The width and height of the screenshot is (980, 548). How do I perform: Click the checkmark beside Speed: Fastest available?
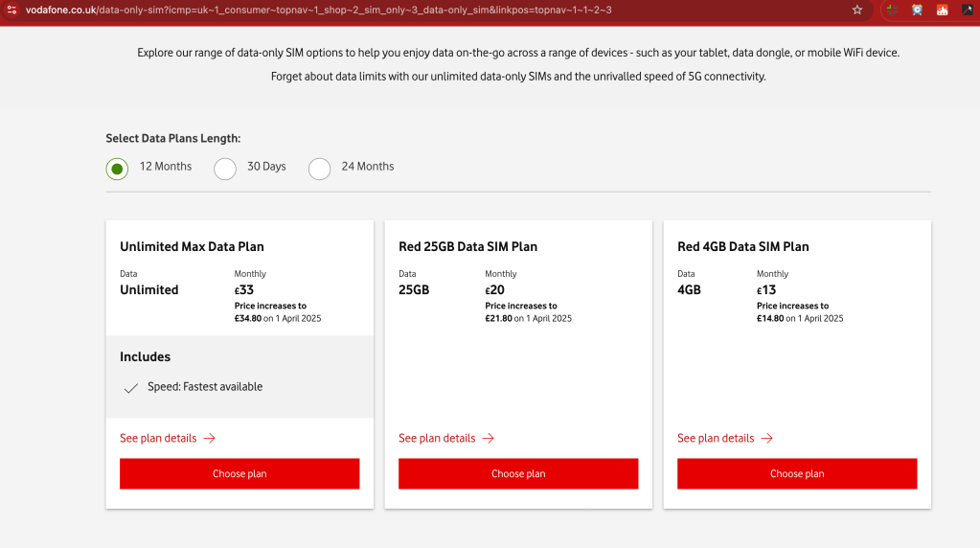coord(130,388)
